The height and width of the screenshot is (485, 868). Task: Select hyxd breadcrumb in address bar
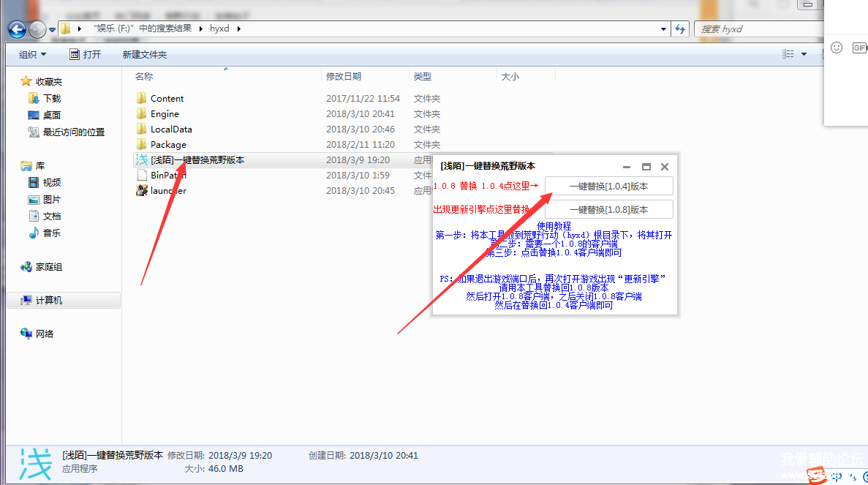click(219, 29)
